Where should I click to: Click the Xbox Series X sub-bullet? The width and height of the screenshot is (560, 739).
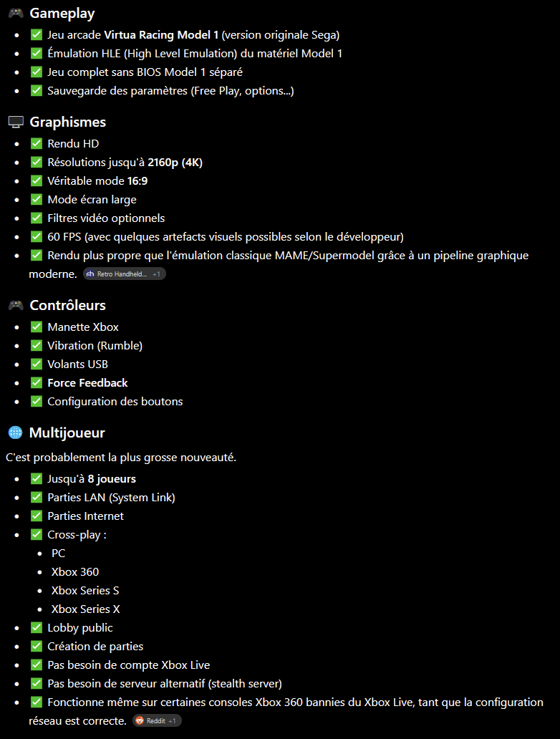[x=85, y=609]
